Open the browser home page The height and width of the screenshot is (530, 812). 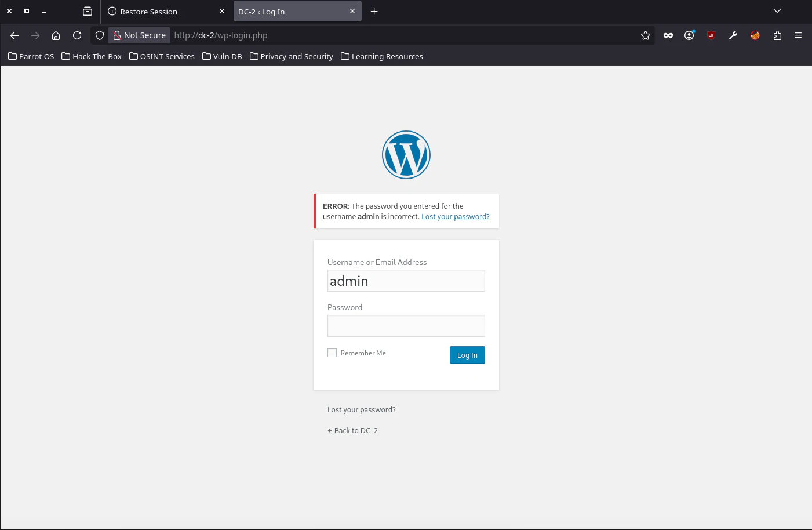tap(56, 35)
